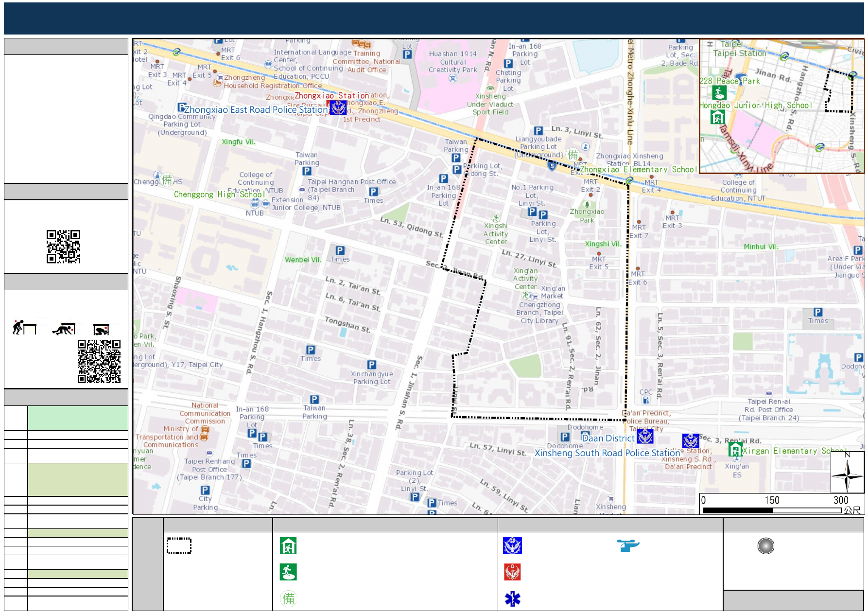Image resolution: width=868 pixels, height=614 pixels.
Task: Click the Taipei Station label in inset map
Action: (739, 53)
